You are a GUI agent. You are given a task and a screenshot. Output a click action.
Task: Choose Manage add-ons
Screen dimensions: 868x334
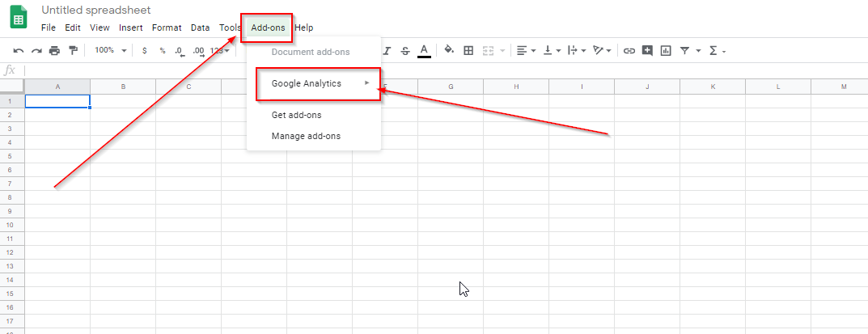[314, 136]
